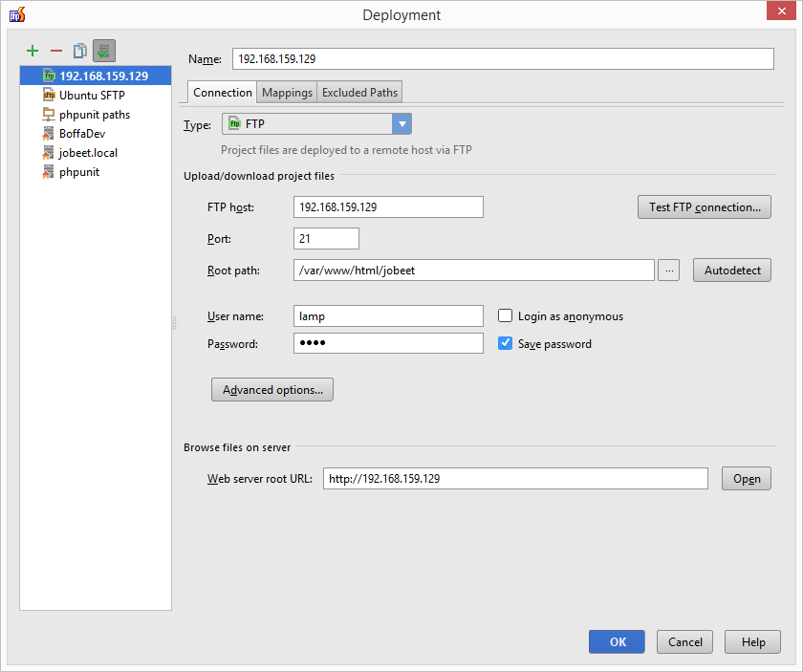Uncheck the Save password checkbox
The image size is (803, 672).
tap(505, 343)
